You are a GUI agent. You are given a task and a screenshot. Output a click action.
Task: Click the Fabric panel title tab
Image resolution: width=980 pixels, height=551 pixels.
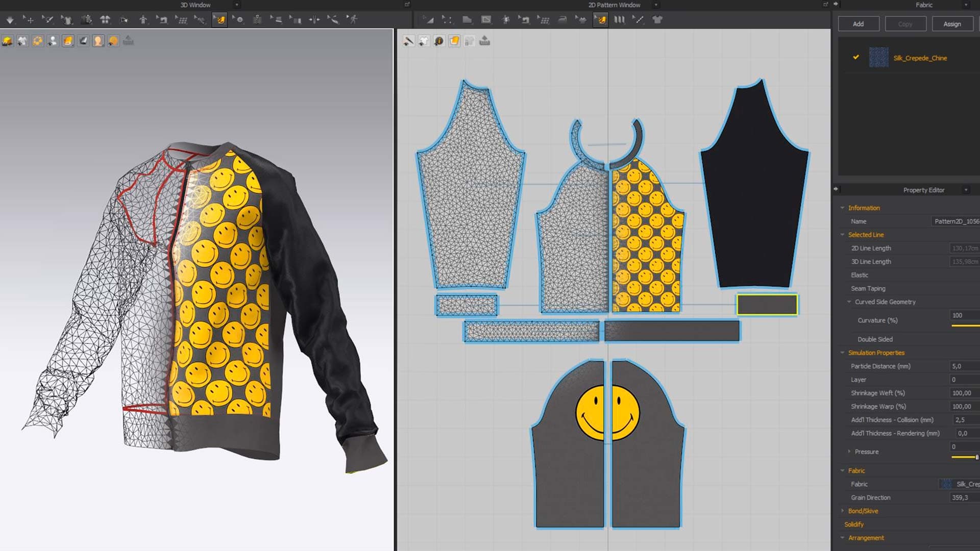tap(924, 5)
